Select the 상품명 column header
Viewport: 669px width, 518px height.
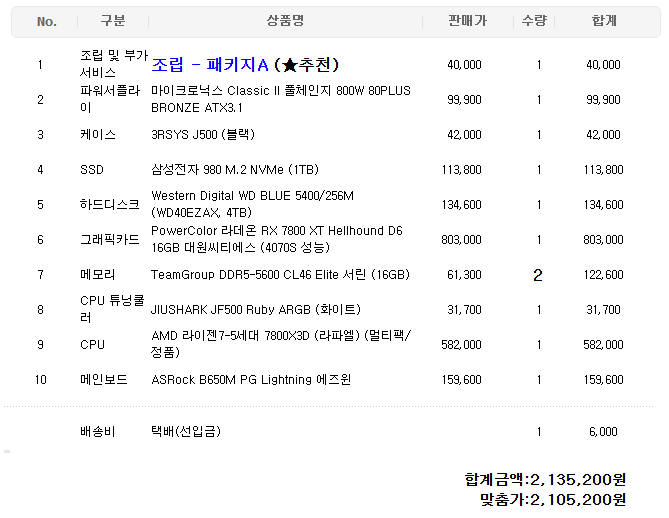point(285,20)
